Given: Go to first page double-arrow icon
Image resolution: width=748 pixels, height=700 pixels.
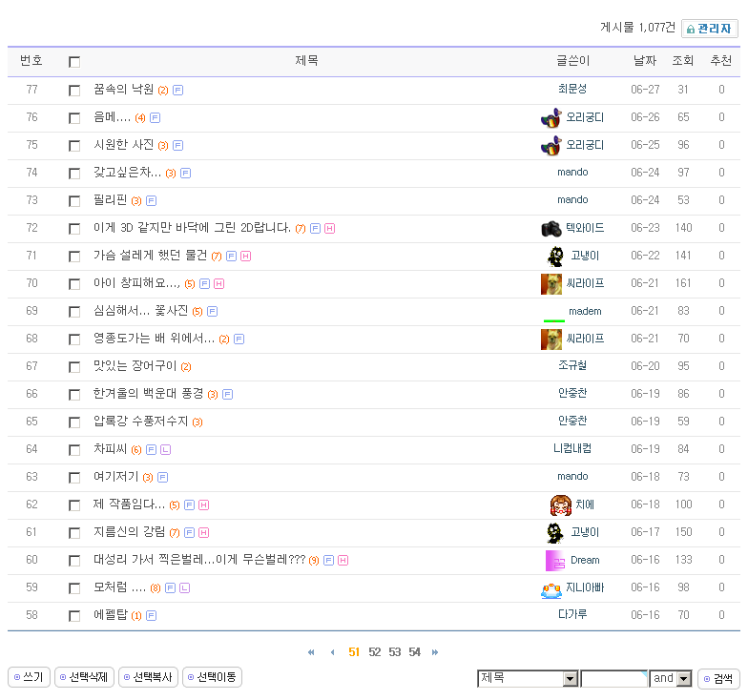Looking at the screenshot, I should point(311,652).
